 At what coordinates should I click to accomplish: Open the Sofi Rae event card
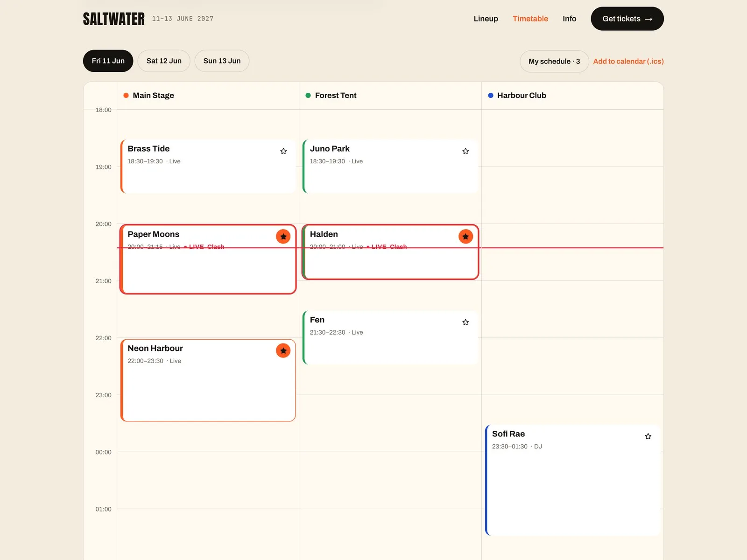click(x=573, y=480)
